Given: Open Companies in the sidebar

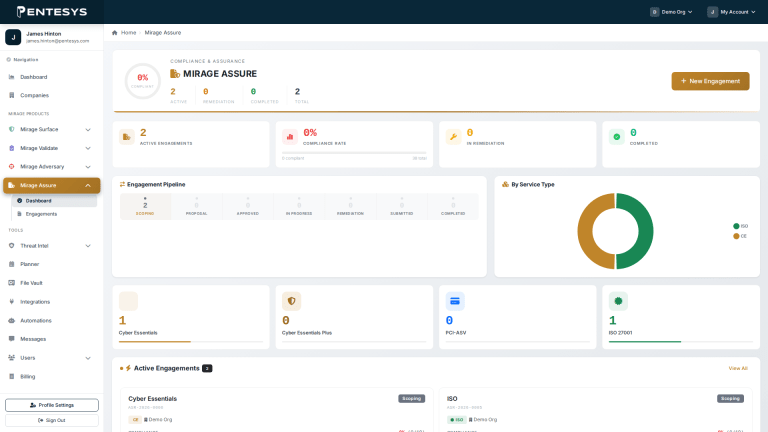Looking at the screenshot, I should tap(51, 95).
